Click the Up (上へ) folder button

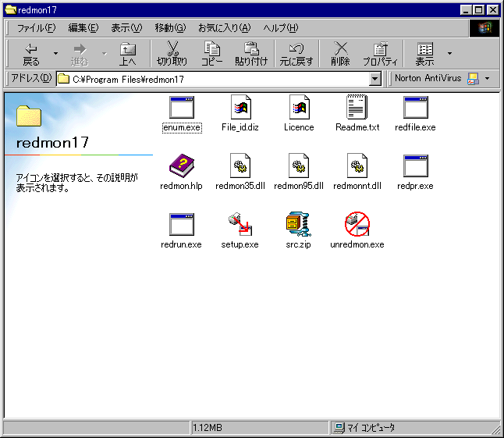click(x=128, y=54)
